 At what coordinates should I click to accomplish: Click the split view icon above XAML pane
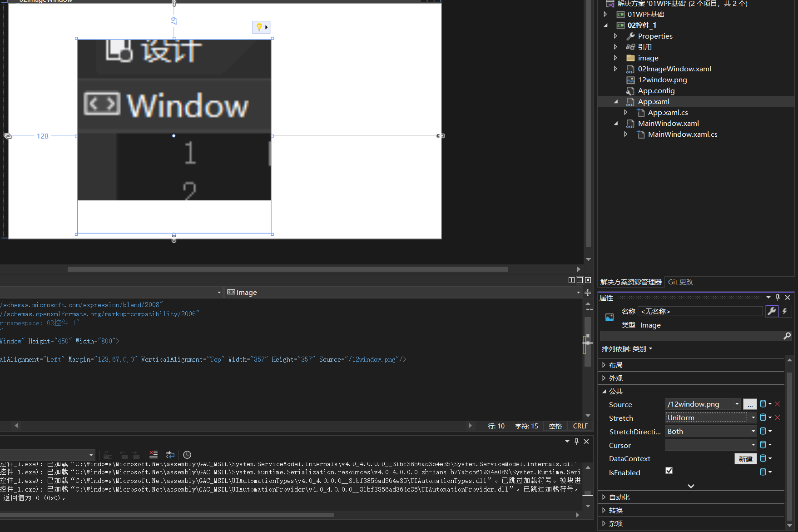[x=571, y=280]
